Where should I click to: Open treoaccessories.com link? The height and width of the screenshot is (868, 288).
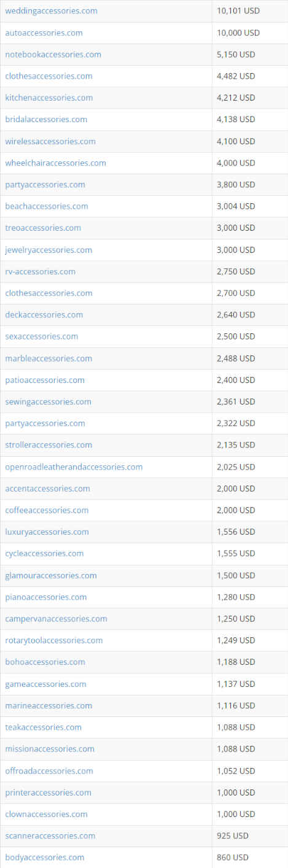[x=43, y=228]
